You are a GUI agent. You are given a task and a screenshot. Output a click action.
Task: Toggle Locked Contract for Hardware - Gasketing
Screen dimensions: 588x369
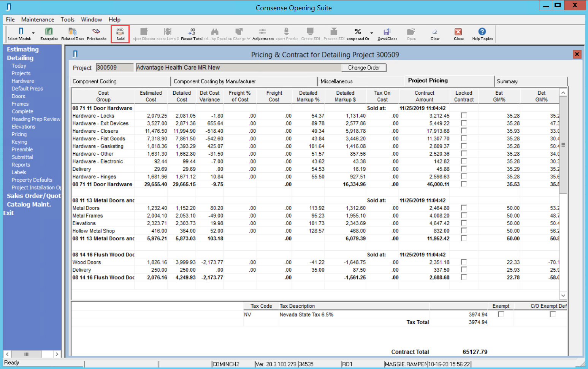pyautogui.click(x=464, y=146)
